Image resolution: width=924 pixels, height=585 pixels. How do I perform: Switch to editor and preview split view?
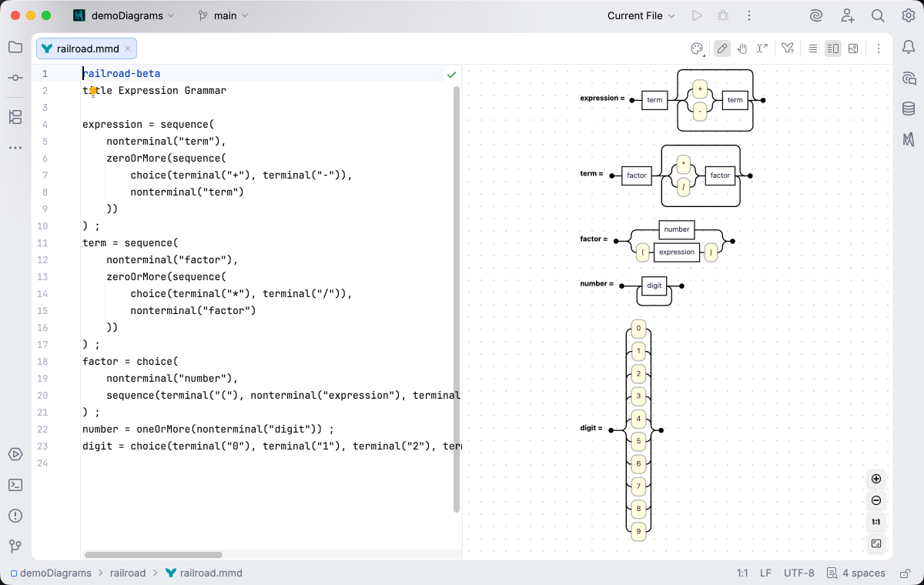(833, 48)
